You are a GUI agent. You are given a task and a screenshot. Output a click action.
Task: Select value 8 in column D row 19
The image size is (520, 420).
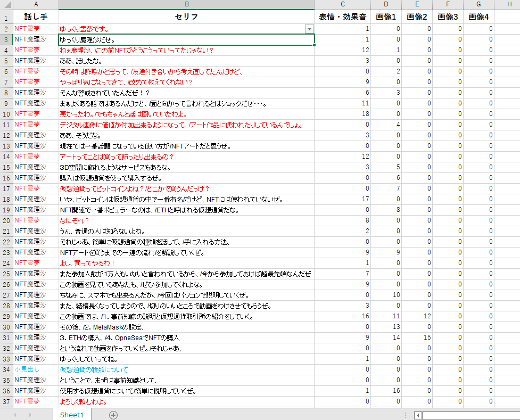pyautogui.click(x=386, y=210)
